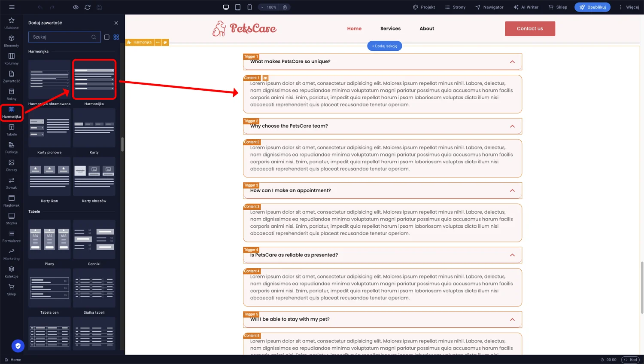Open the Marketing section in sidebar
The image size is (644, 364).
point(11,254)
